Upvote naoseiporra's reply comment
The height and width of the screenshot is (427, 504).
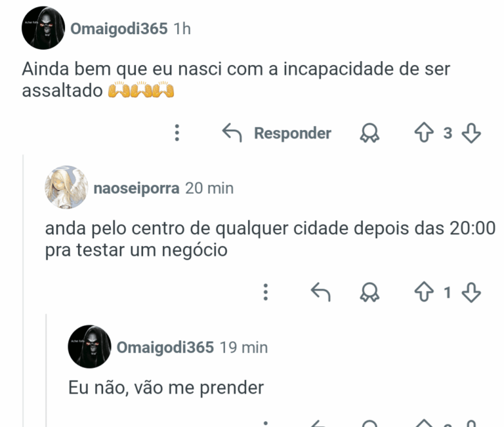click(424, 292)
